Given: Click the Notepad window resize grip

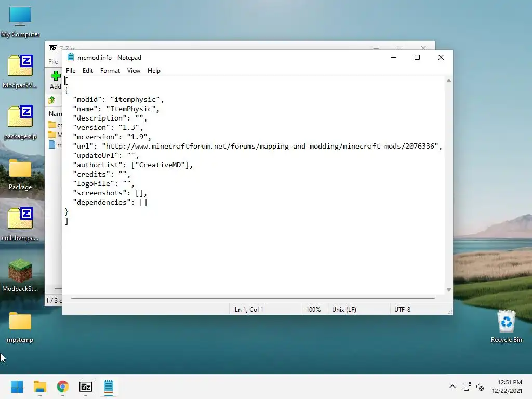Looking at the screenshot, I should tap(450, 312).
